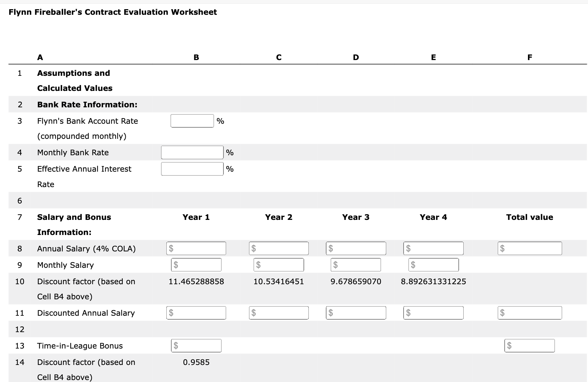
Task: Click the Time-in-League Bonus input box
Action: (x=196, y=345)
